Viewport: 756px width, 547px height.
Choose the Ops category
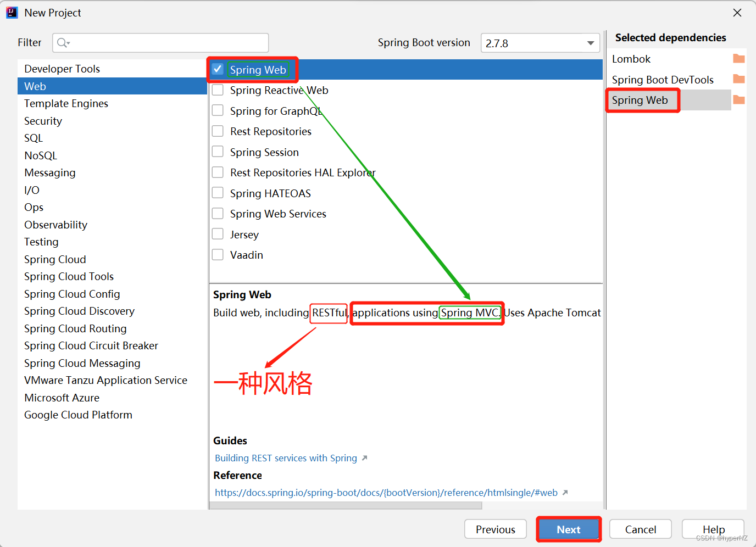(112, 207)
